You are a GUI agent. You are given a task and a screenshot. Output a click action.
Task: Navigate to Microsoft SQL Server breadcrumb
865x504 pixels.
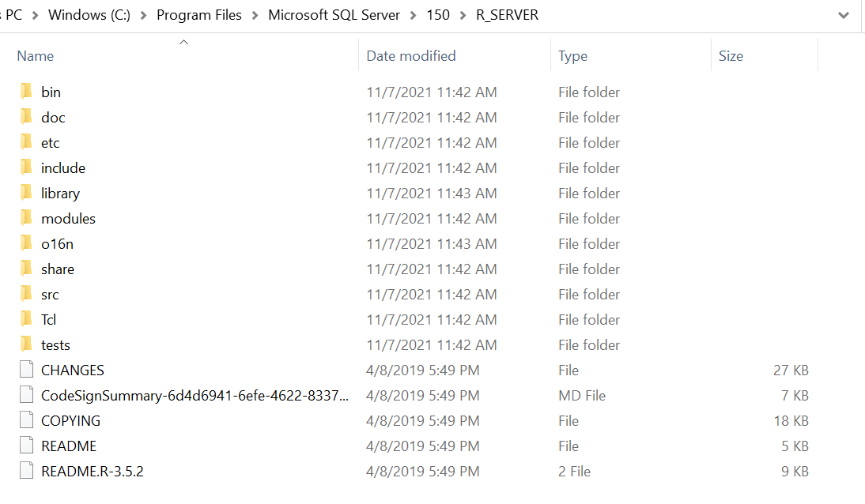point(334,15)
